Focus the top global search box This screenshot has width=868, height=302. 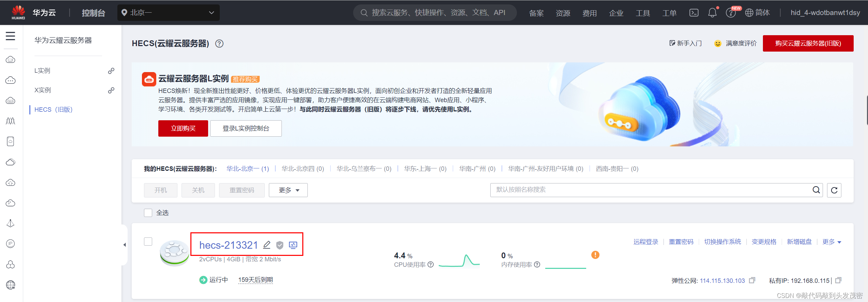[x=435, y=13]
